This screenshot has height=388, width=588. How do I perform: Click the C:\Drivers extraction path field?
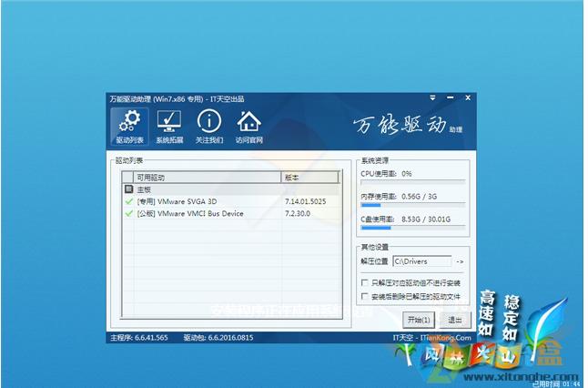coord(421,262)
